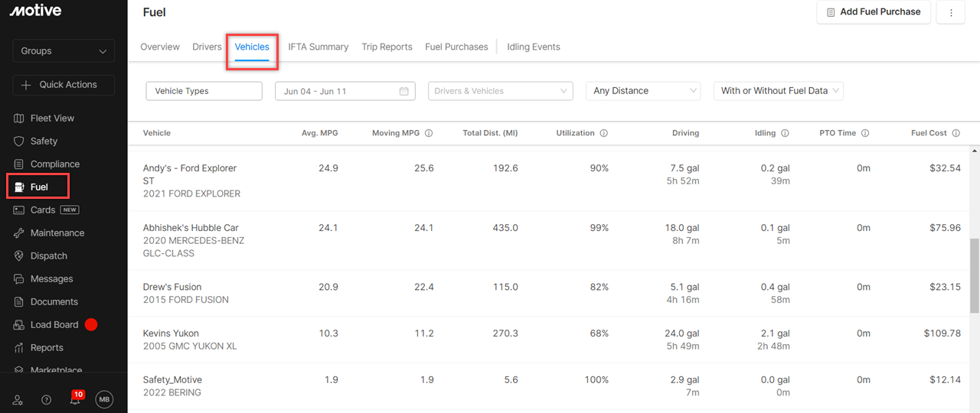The height and width of the screenshot is (413, 980).
Task: Go to the Fuel Purchases tab
Action: [456, 47]
